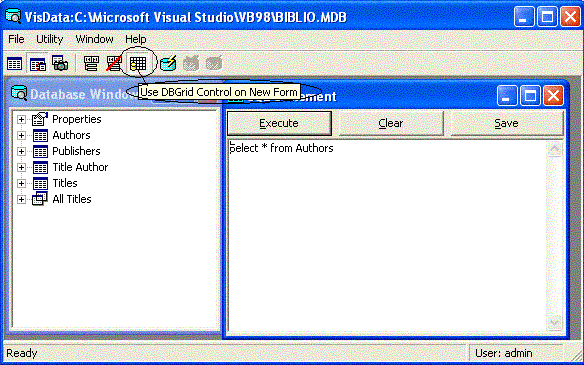Expand the Title Author table node
This screenshot has width=584, height=365.
tap(21, 168)
